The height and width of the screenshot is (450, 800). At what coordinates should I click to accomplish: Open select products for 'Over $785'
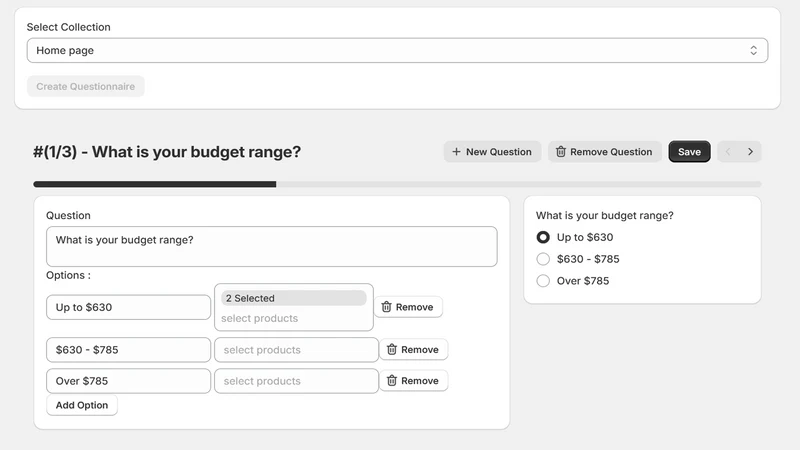pos(296,381)
